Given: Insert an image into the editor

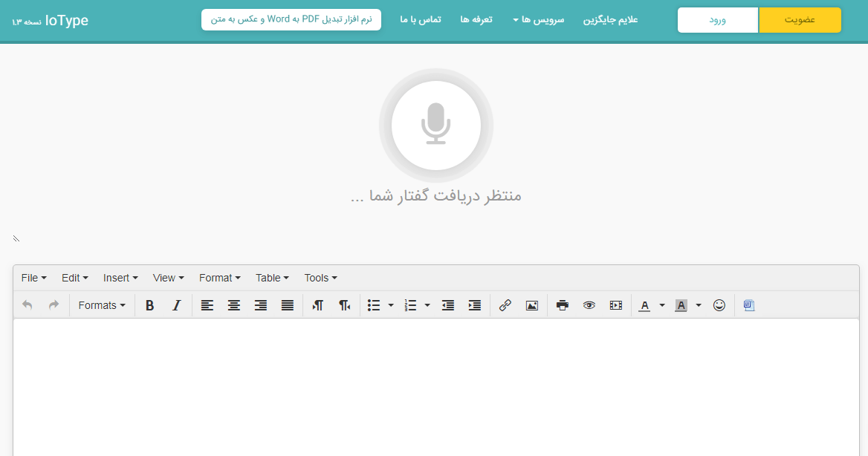Looking at the screenshot, I should tap(531, 304).
